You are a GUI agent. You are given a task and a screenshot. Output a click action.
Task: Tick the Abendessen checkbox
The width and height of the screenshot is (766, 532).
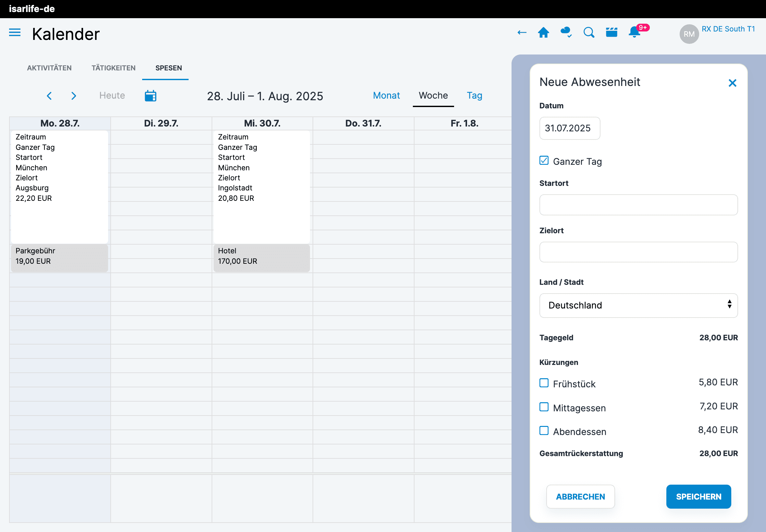pyautogui.click(x=544, y=431)
